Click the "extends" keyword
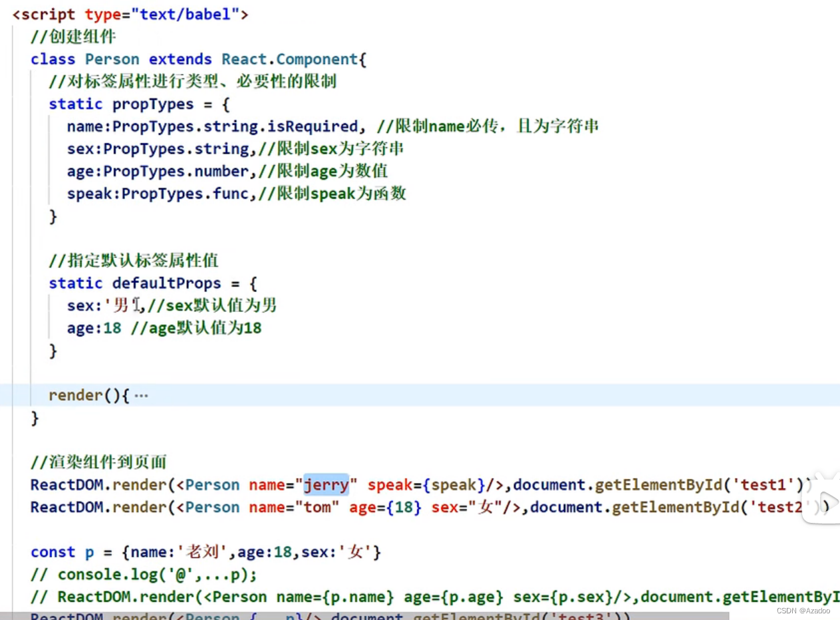The image size is (840, 620). click(x=180, y=59)
